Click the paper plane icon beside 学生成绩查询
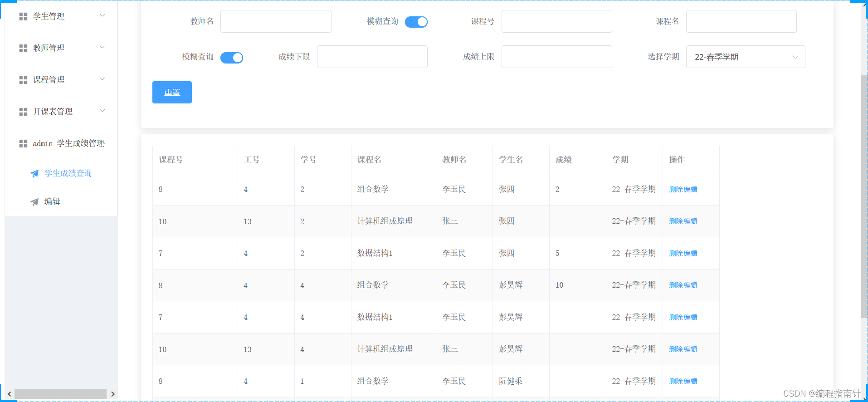 click(34, 173)
